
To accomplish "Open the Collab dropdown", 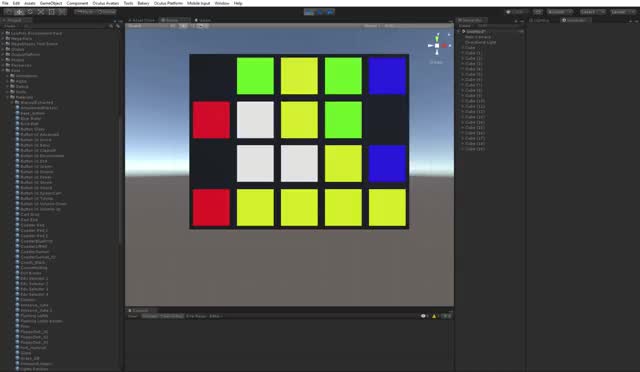I will [x=517, y=12].
